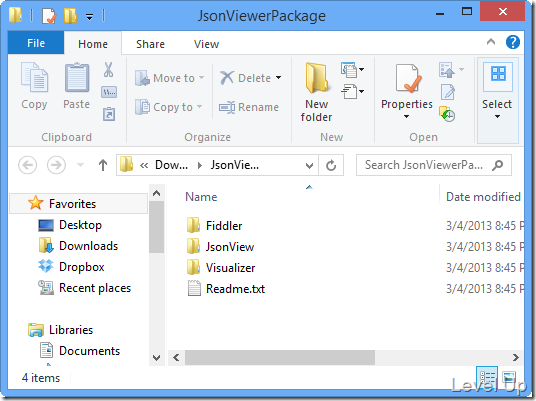Viewport: 536px width, 401px height.
Task: Click the Help question mark icon
Action: point(513,42)
